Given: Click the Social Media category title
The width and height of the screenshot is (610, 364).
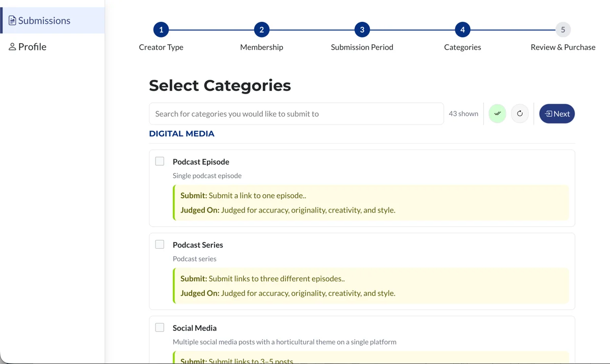Looking at the screenshot, I should pyautogui.click(x=195, y=328).
